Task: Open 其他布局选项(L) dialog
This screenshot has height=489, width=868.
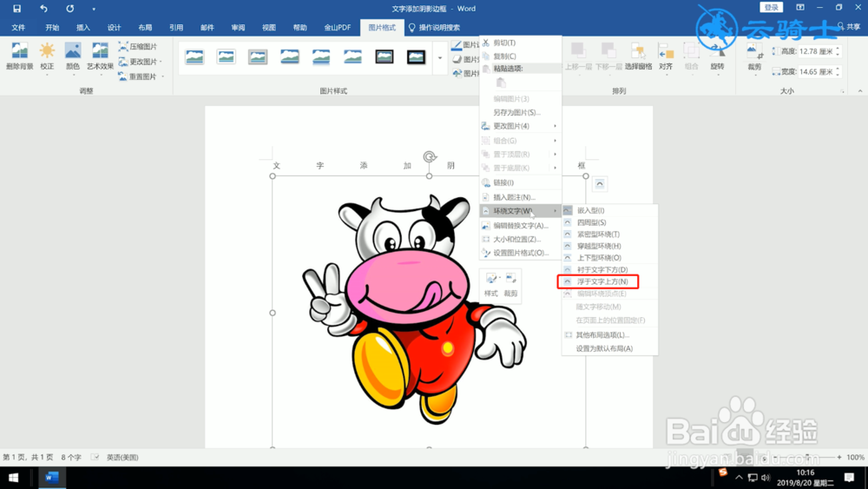Action: coord(609,334)
